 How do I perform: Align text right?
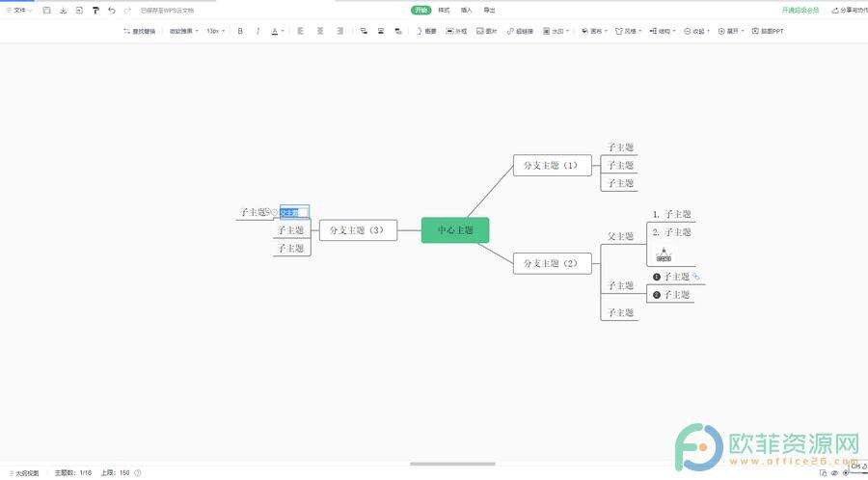pyautogui.click(x=339, y=32)
